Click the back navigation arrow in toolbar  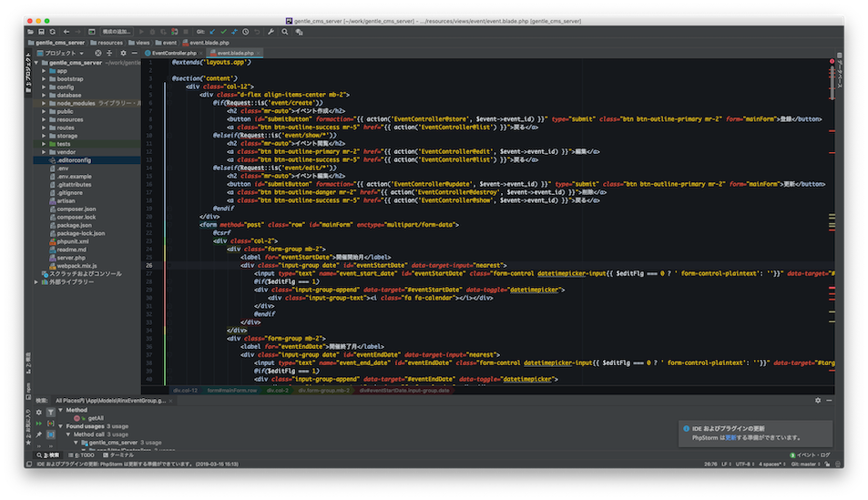(x=66, y=32)
